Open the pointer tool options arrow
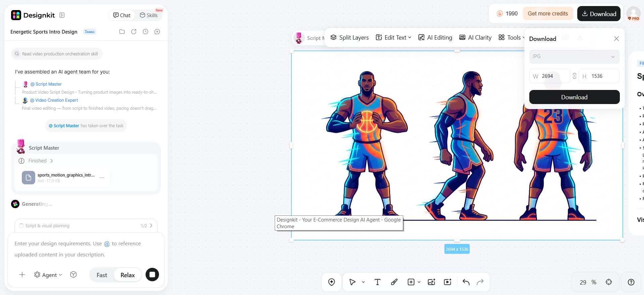Screen dimensions: 644x295 [363, 282]
